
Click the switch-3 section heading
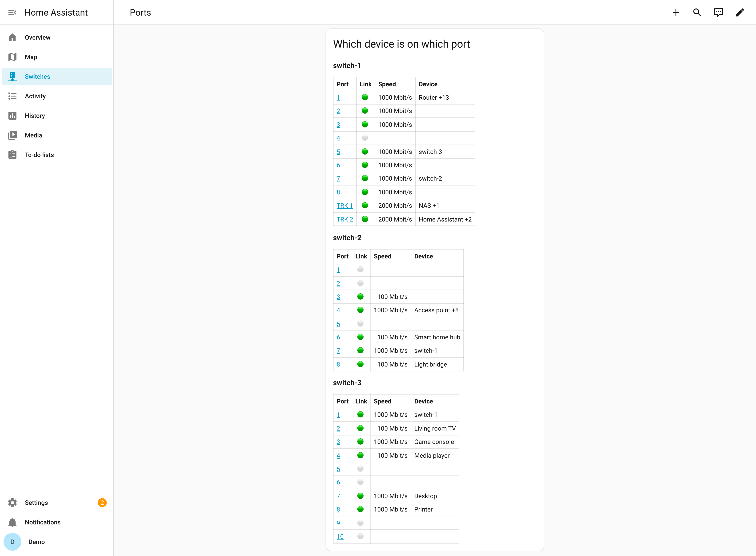[347, 383]
